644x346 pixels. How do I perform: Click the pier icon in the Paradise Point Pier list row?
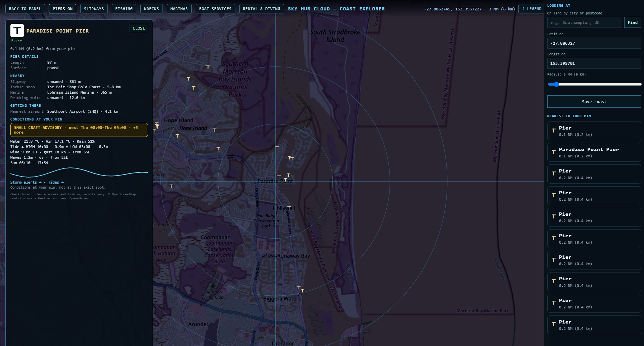tap(554, 152)
